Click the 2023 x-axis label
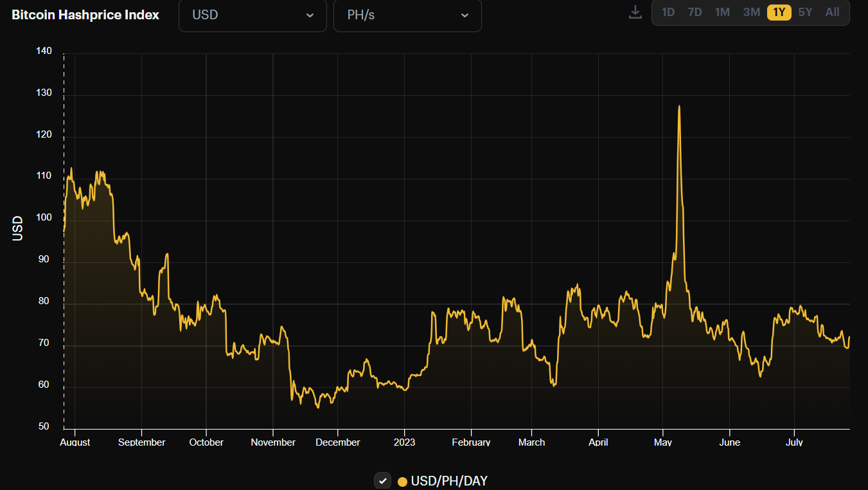The height and width of the screenshot is (490, 868). [404, 442]
